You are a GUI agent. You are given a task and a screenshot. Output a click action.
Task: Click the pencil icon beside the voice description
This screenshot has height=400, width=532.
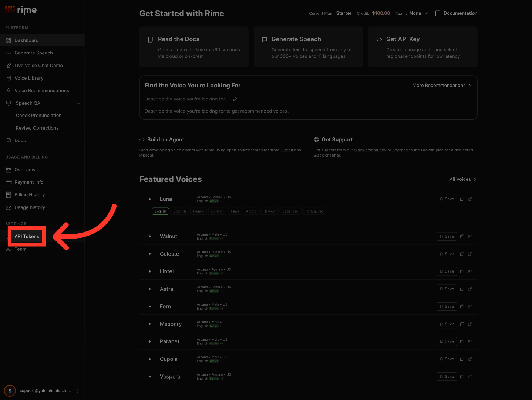(235, 99)
